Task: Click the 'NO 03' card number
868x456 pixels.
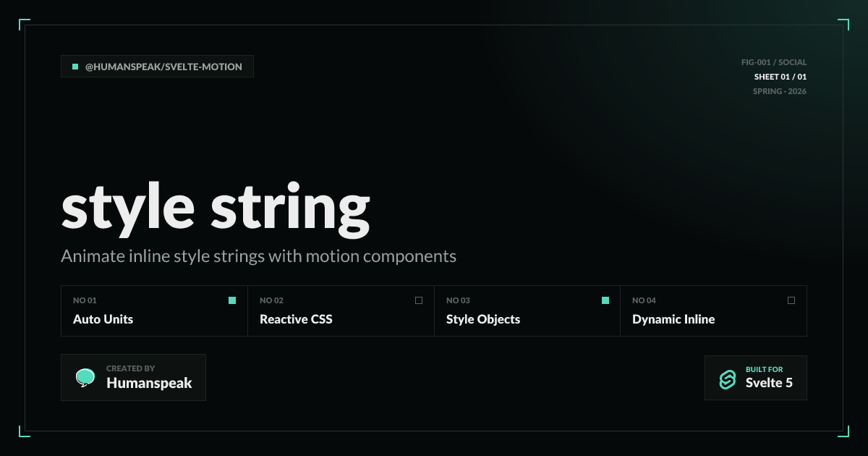Action: click(x=459, y=300)
